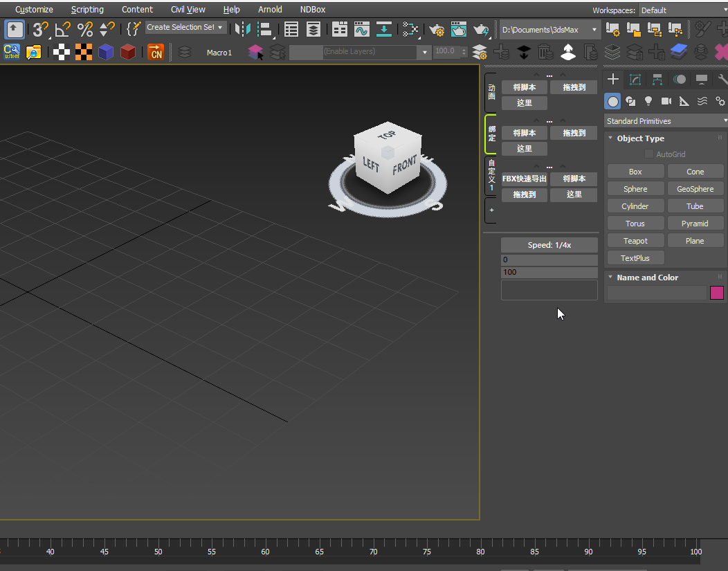Click the Speed: 1/4x button

pos(549,245)
